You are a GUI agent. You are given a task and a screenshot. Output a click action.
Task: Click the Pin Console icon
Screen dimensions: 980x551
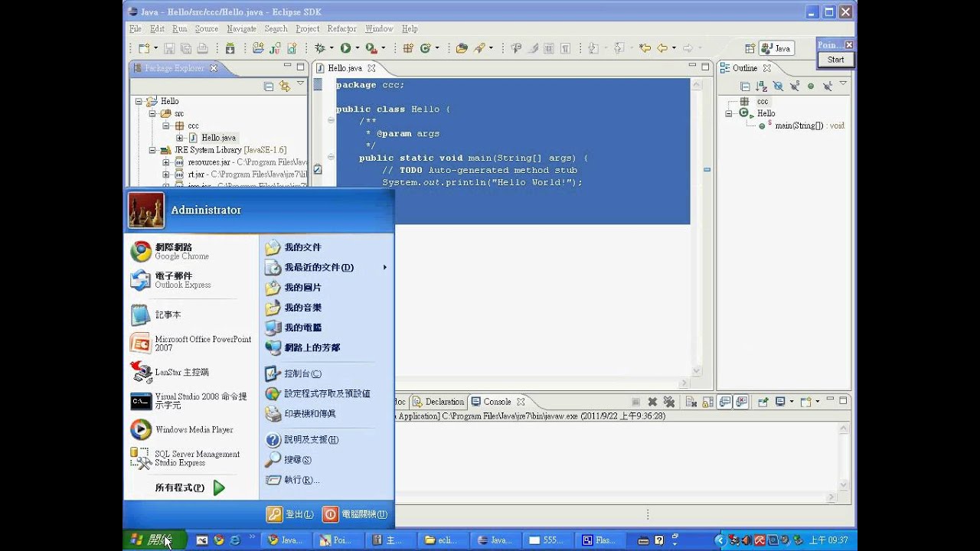(763, 401)
